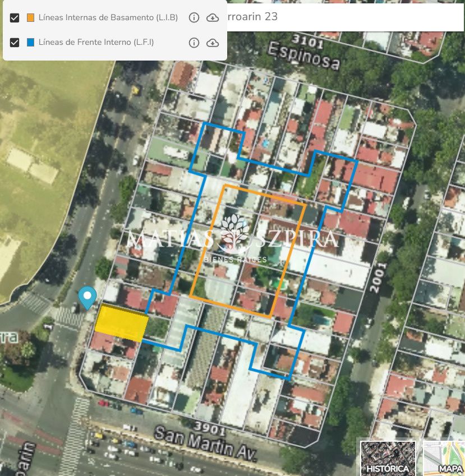This screenshot has height=476, width=465.
Task: Download the Líneas Internas de Basamento layer
Action: click(x=213, y=18)
